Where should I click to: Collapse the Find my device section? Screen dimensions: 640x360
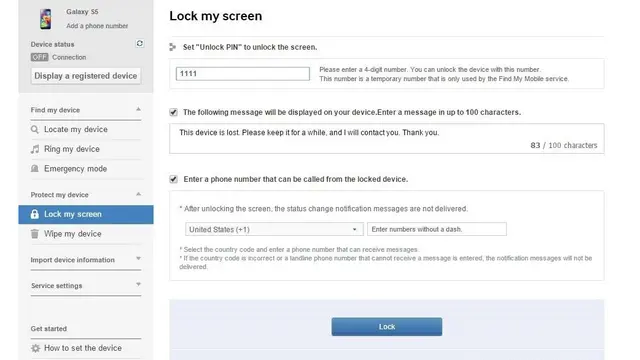[138, 109]
